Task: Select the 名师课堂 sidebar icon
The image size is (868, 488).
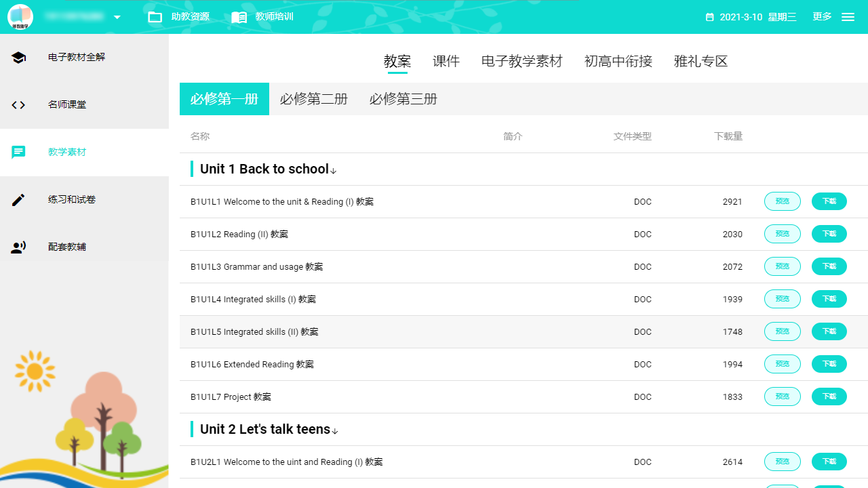Action: (18, 105)
